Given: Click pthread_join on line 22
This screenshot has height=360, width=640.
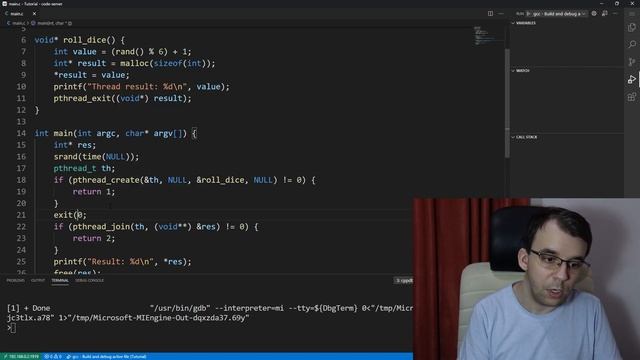Looking at the screenshot, I should pos(101,227).
